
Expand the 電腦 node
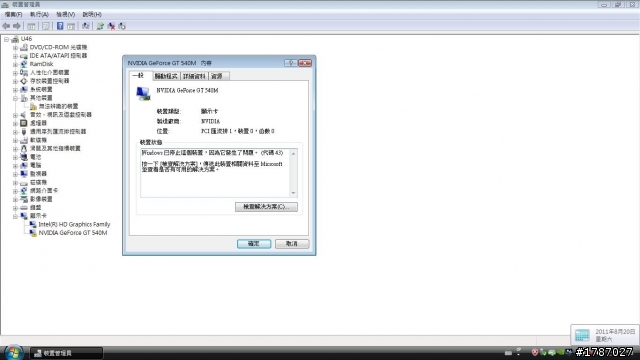15,165
